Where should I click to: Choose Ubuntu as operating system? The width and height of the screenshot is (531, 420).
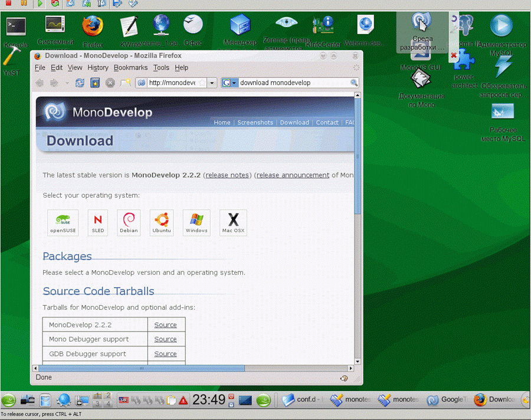pos(162,222)
